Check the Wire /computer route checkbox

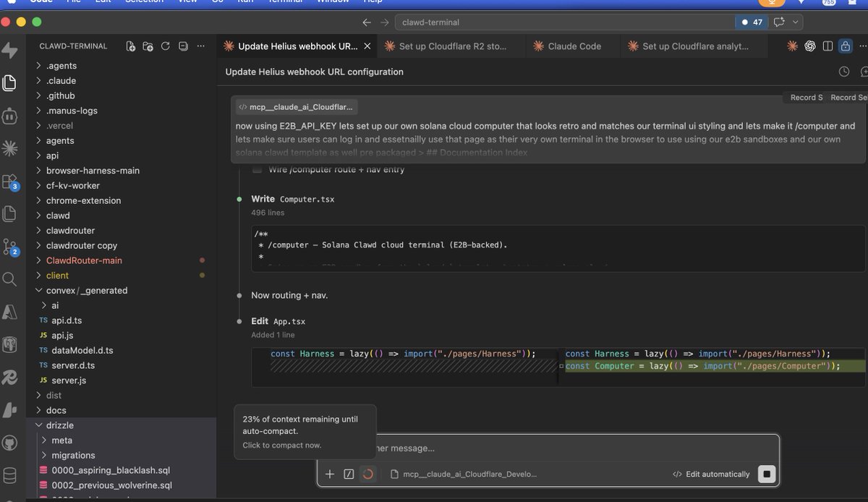[x=257, y=169]
